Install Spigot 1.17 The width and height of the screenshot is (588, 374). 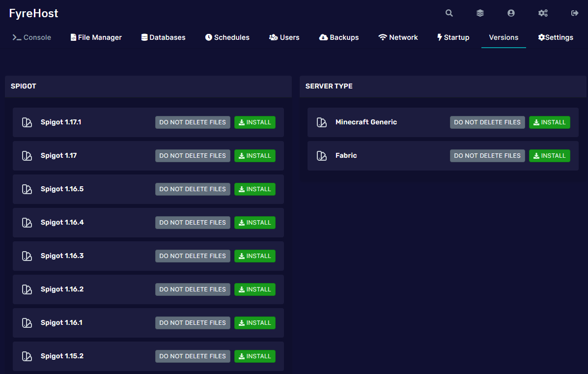click(x=254, y=156)
